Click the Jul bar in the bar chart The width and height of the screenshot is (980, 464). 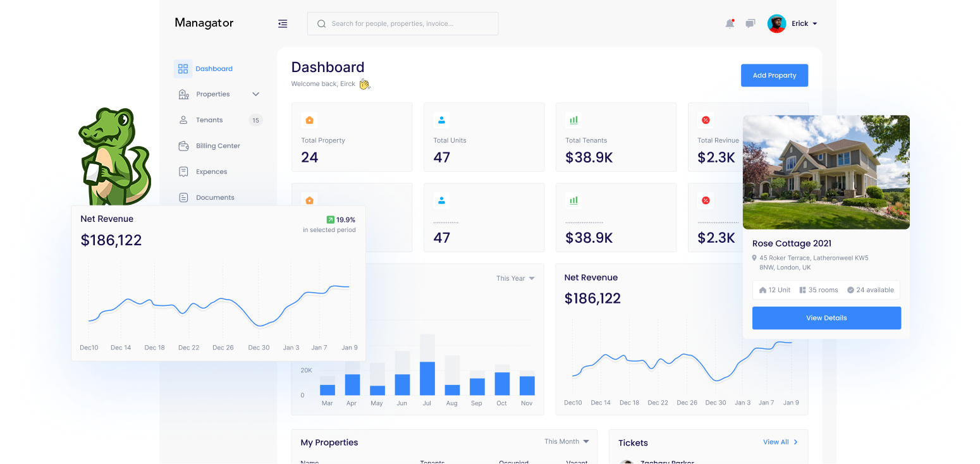click(x=427, y=379)
